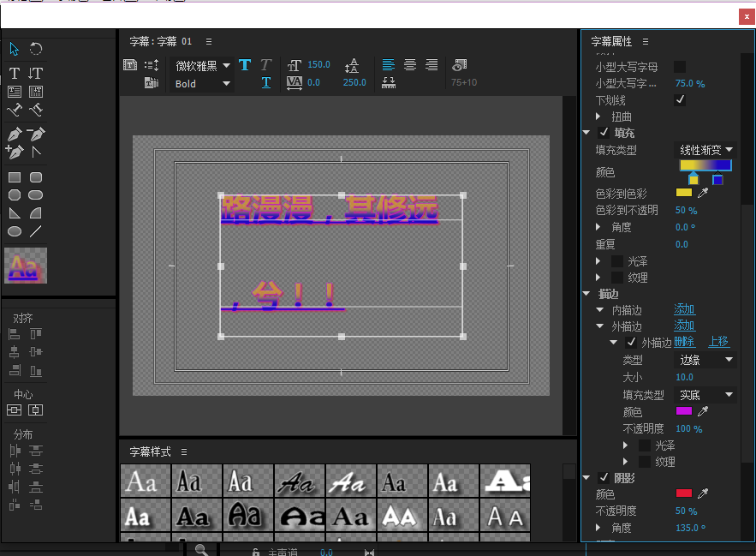Click the red 阴影 color swatch
Image resolution: width=756 pixels, height=556 pixels.
coord(684,493)
